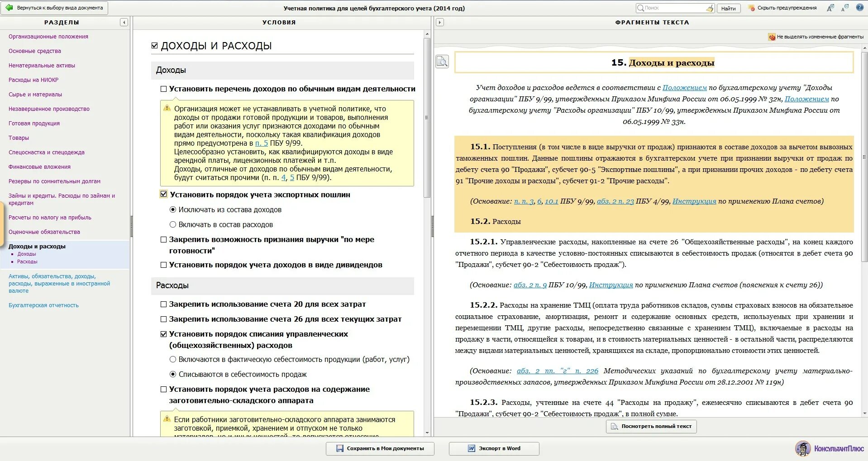Check 'Закрепить использование счета 20 для всех затрат'
Image resolution: width=868 pixels, height=461 pixels.
(163, 304)
